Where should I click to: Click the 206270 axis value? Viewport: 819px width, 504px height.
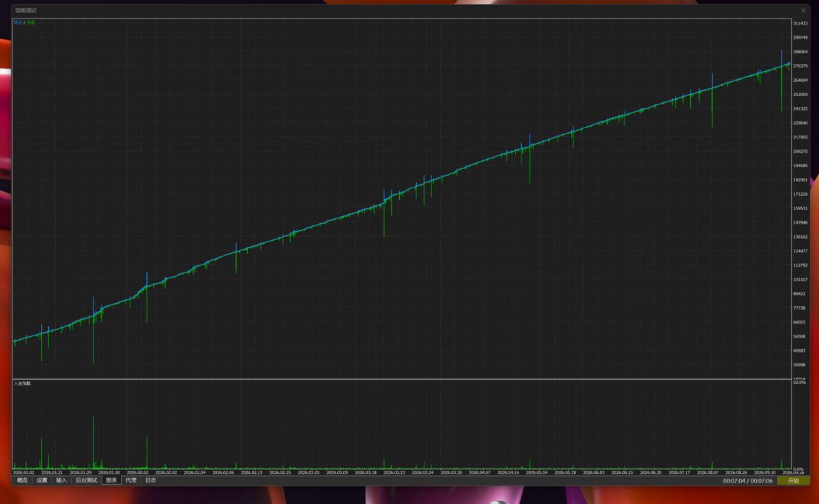pos(801,151)
